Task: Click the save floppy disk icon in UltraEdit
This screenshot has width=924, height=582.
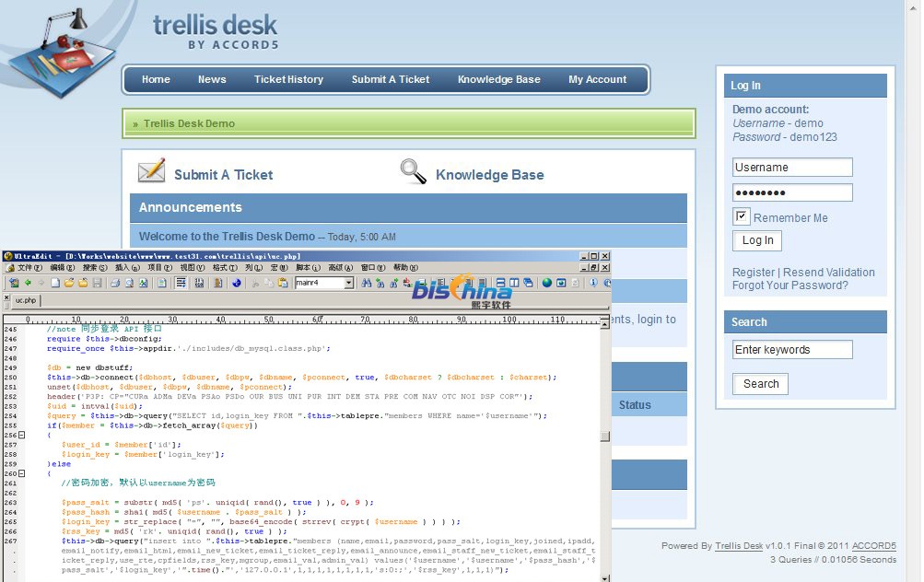Action: coord(98,283)
